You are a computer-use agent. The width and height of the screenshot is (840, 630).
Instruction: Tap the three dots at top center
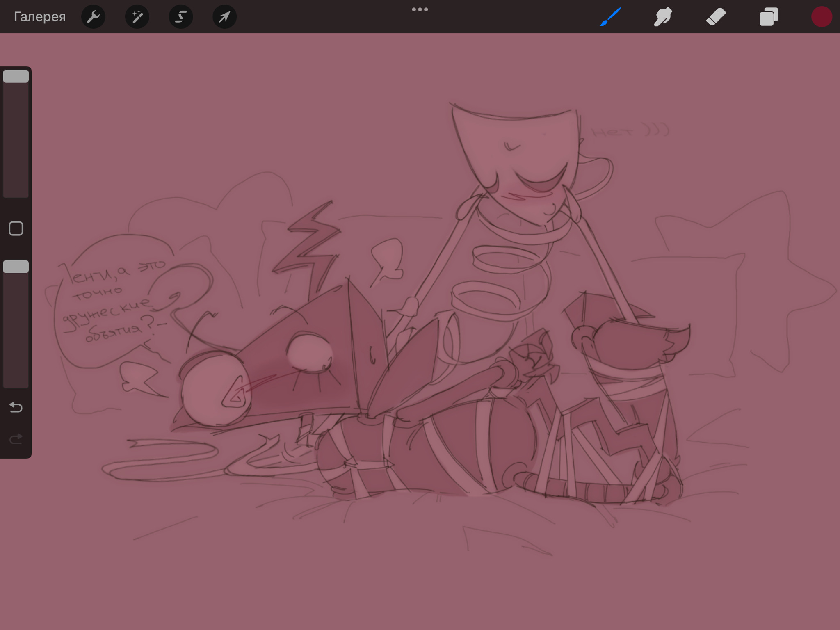tap(420, 9)
